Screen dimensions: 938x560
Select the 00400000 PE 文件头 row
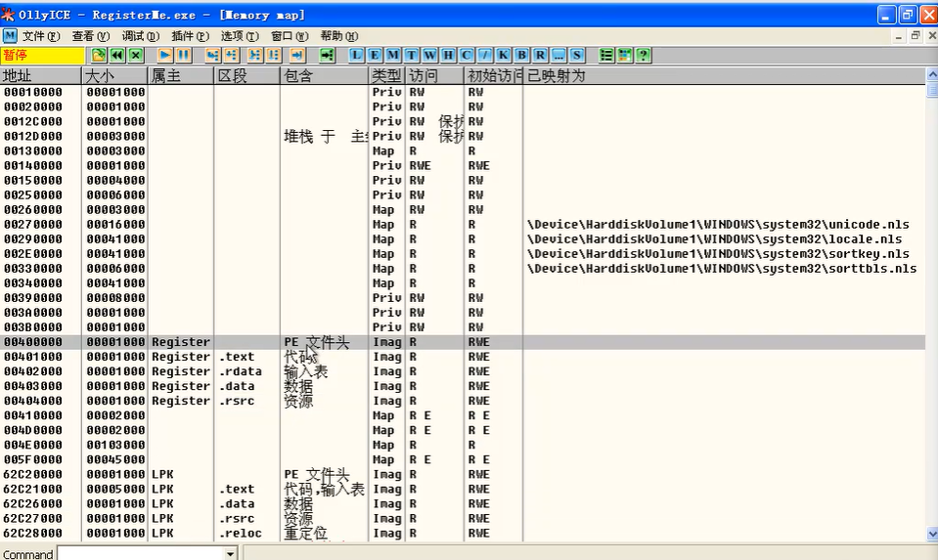[x=463, y=342]
